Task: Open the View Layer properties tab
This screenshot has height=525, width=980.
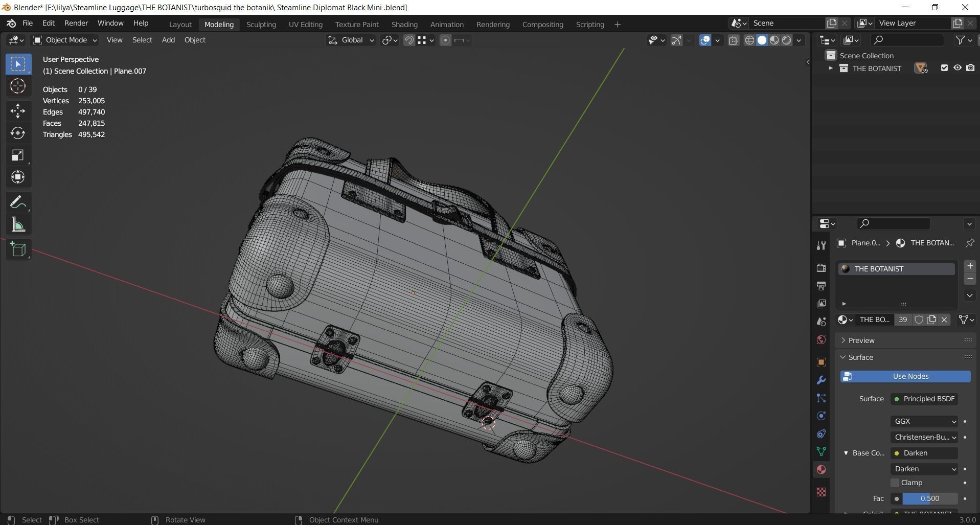Action: click(821, 304)
